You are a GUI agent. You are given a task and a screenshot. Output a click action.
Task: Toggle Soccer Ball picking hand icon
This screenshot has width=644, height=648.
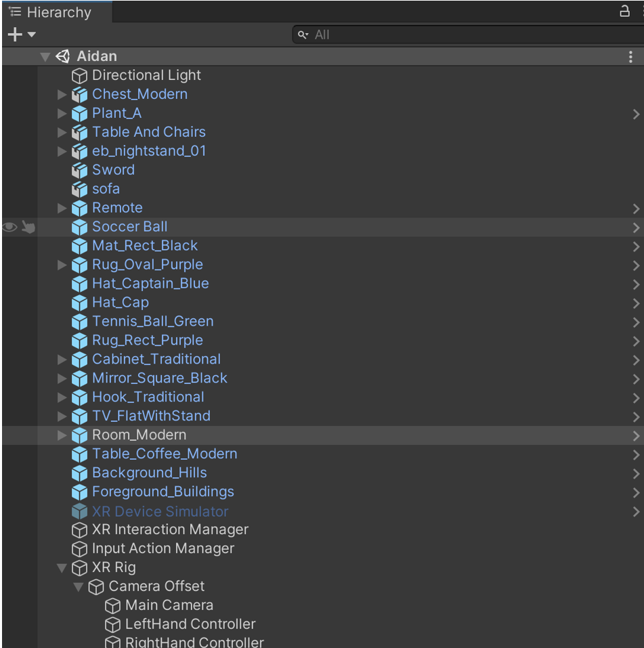[28, 228]
